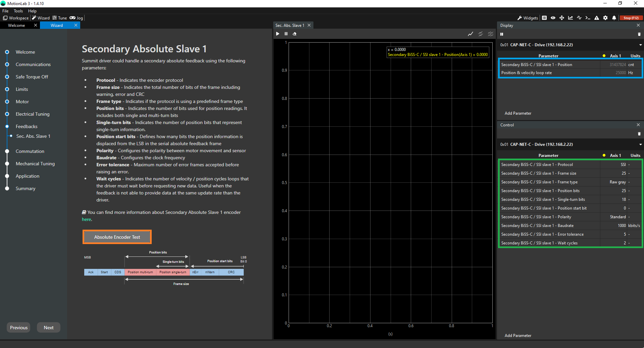Open the signal waveform icon in the top toolbar
The width and height of the screenshot is (644, 348).
579,18
